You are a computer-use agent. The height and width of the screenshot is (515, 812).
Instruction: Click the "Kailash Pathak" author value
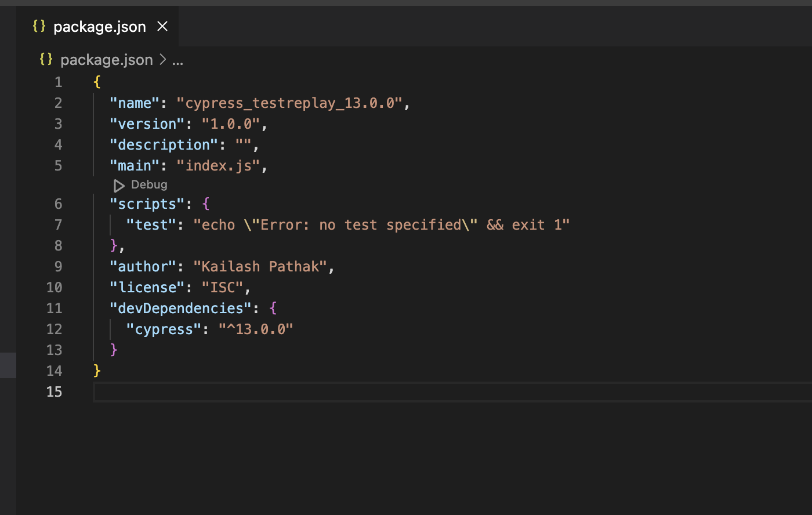[260, 267]
